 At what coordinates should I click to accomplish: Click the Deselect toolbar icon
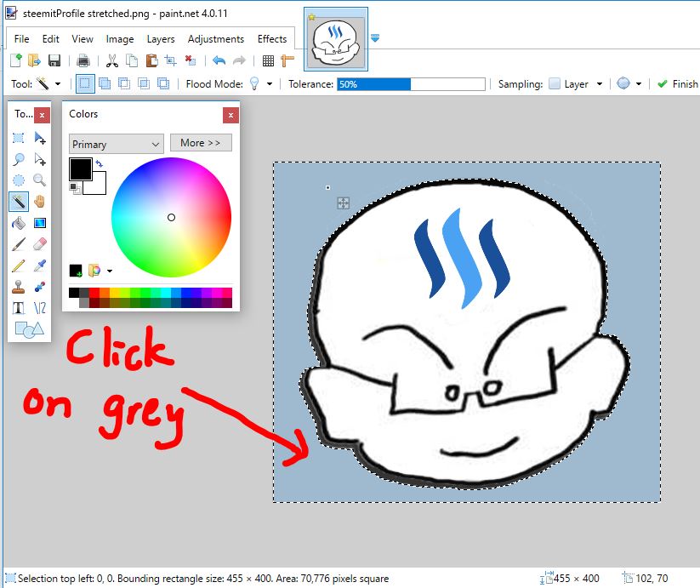[x=191, y=60]
